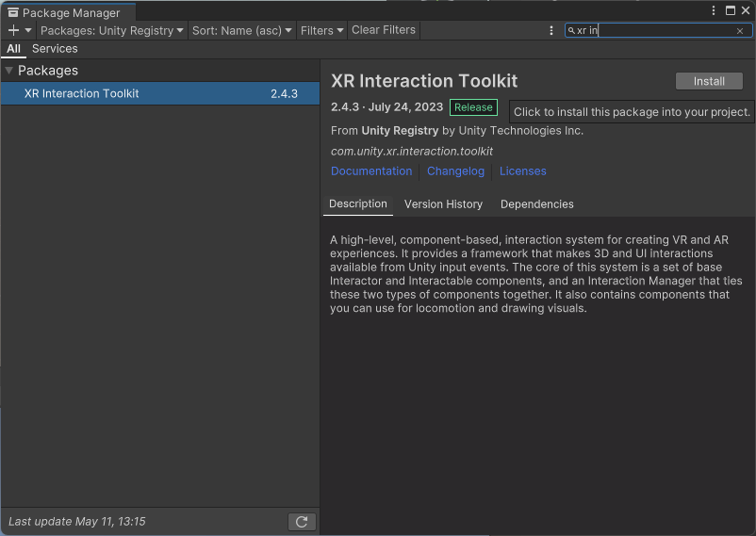
Task: Click the plus add package icon
Action: [x=13, y=30]
